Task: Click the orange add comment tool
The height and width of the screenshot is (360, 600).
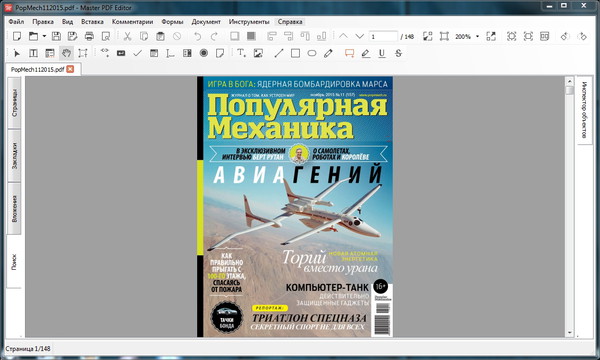Action: coord(349,53)
